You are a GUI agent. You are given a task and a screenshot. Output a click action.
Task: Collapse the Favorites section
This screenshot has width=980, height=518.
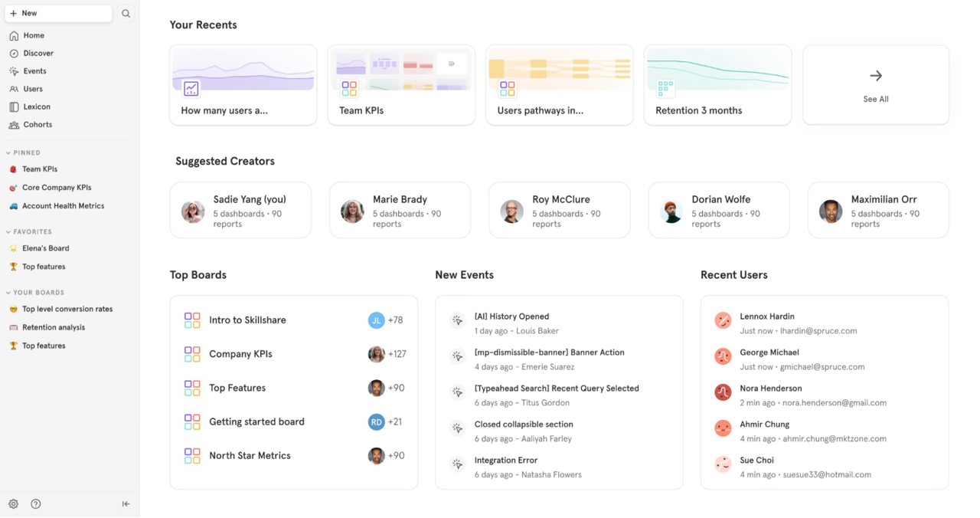point(8,232)
